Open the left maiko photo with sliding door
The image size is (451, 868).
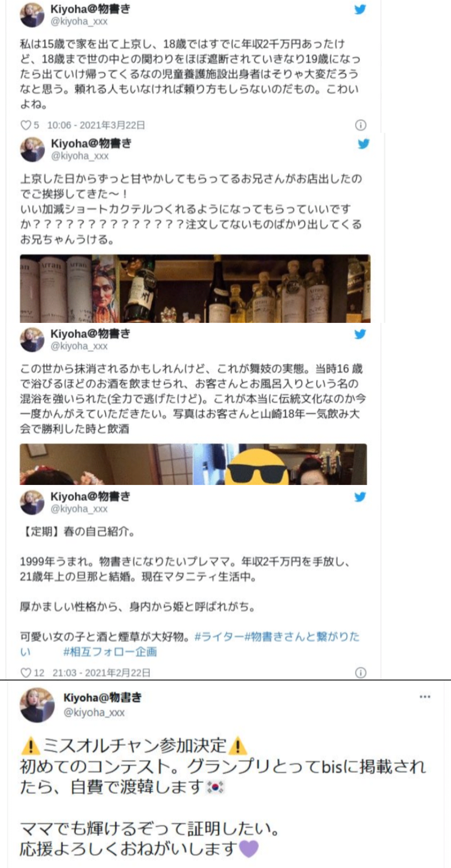tap(106, 464)
